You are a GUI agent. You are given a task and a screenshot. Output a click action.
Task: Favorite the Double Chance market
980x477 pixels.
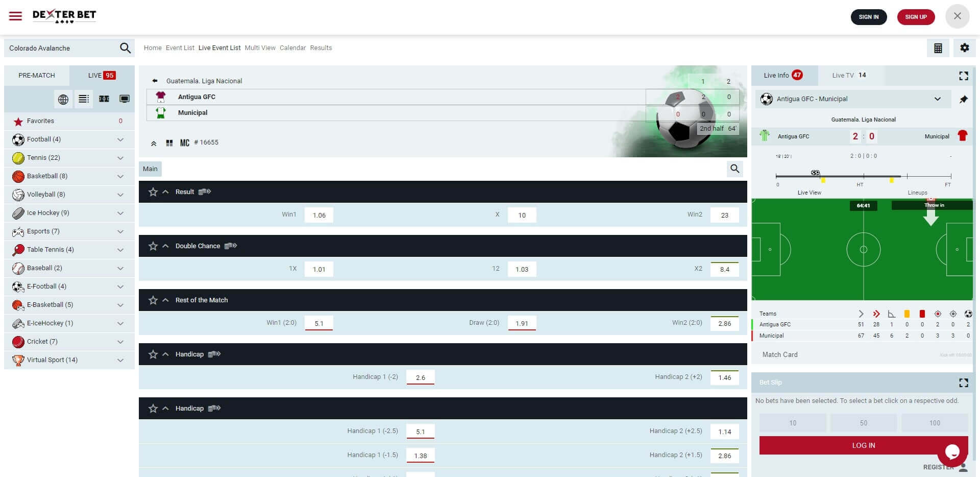153,246
